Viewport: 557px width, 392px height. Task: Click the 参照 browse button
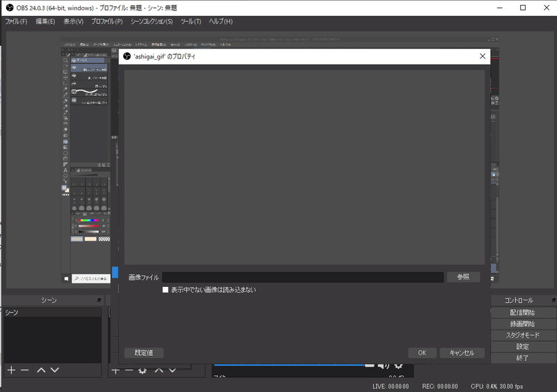(463, 277)
